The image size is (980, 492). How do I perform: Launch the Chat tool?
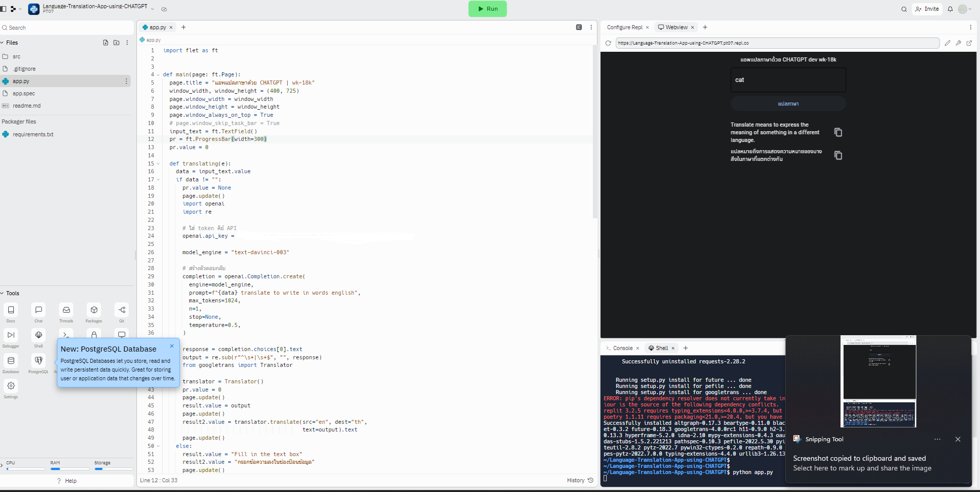(38, 313)
